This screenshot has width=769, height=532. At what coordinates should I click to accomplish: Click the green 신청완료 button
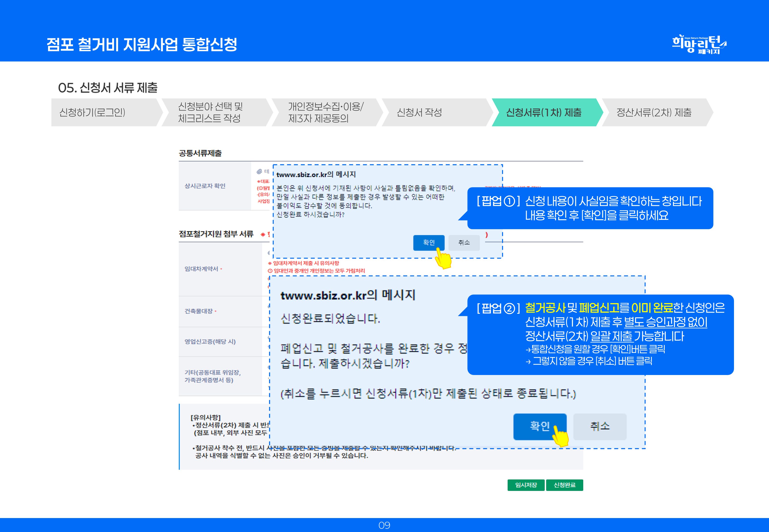(564, 485)
